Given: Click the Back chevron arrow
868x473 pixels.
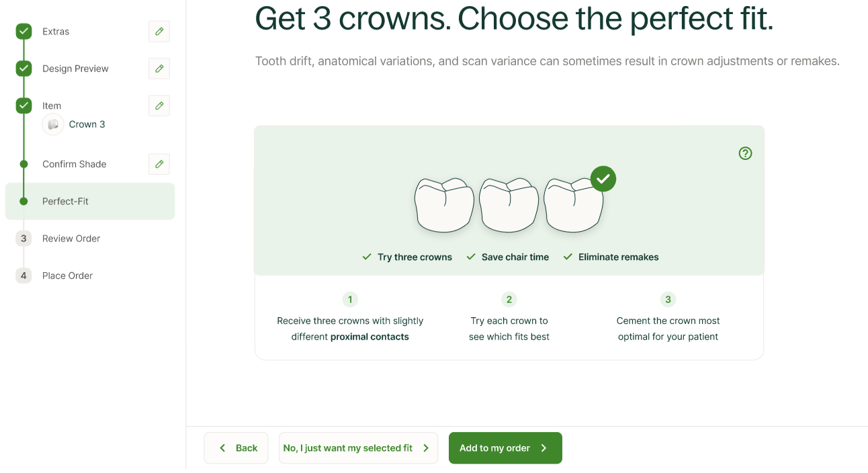Looking at the screenshot, I should click(x=223, y=448).
